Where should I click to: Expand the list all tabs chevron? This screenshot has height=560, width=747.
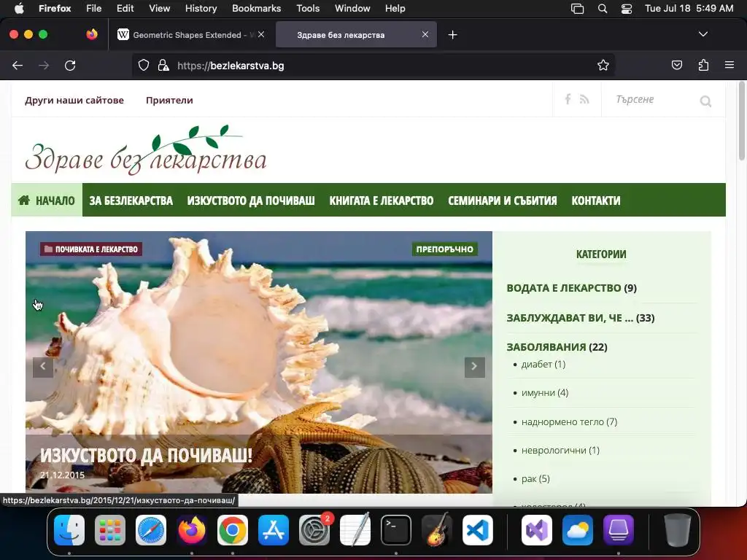coord(703,34)
